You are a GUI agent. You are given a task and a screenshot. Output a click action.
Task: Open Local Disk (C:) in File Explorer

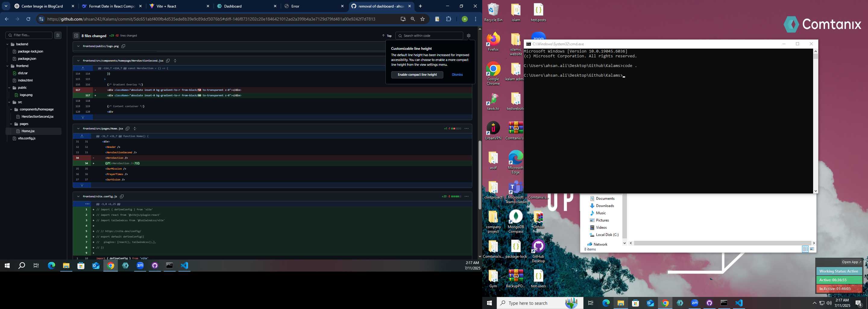click(607, 235)
